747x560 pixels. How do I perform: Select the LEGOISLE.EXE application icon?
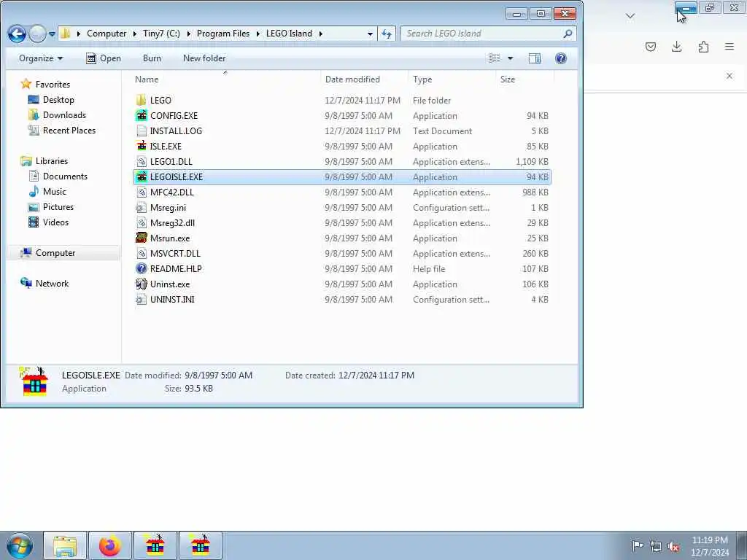pyautogui.click(x=141, y=176)
